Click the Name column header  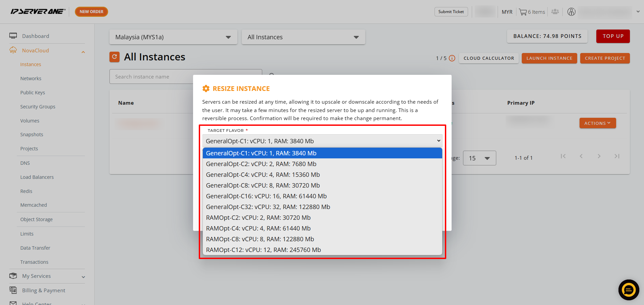pos(126,103)
